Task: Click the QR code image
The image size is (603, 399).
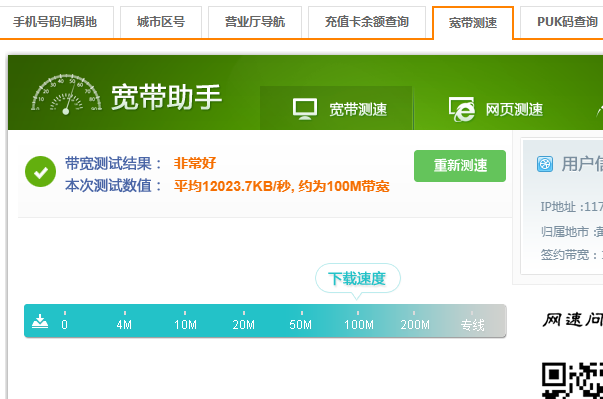Action: [572, 381]
